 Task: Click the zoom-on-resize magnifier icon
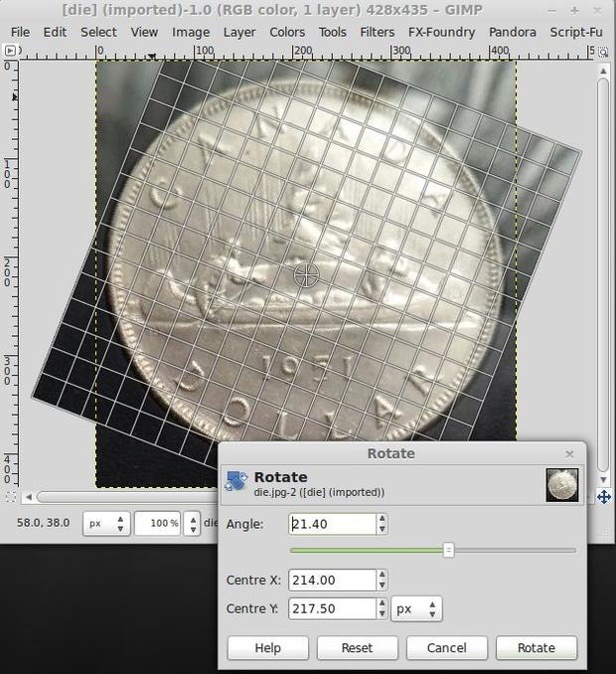pyautogui.click(x=603, y=52)
